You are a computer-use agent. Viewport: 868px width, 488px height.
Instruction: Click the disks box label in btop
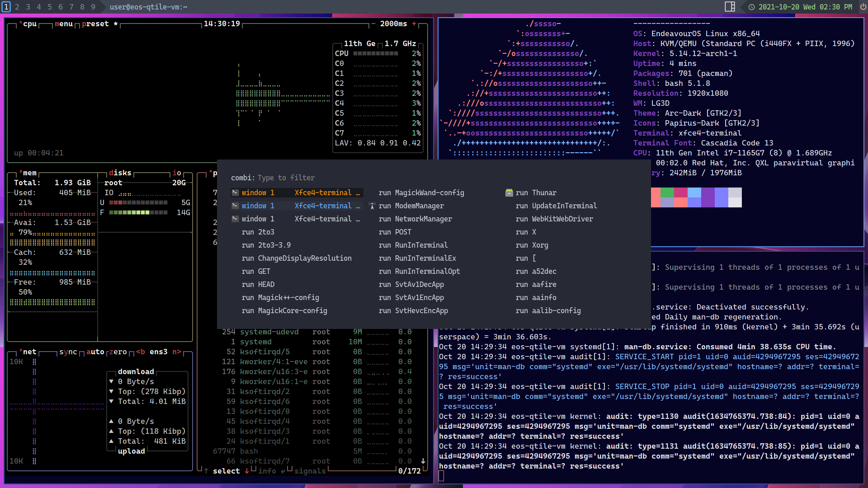coord(120,173)
